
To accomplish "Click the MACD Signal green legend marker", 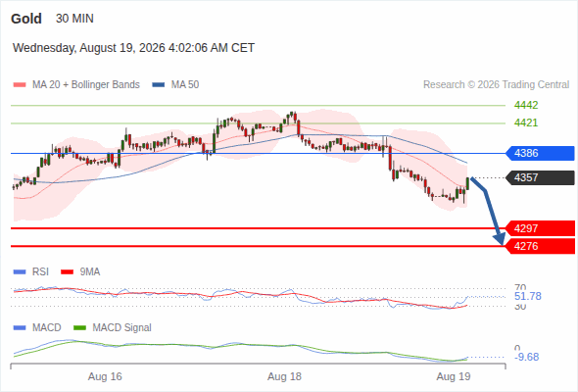I will 79,328.
